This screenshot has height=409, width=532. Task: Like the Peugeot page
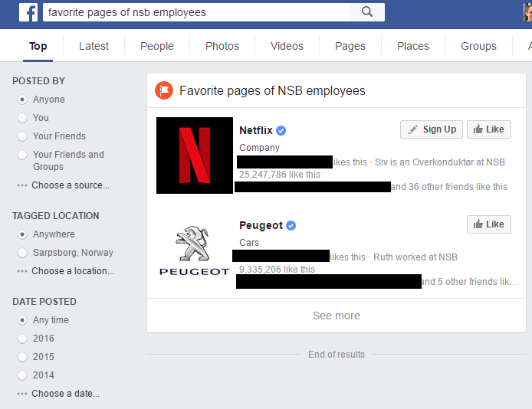488,224
